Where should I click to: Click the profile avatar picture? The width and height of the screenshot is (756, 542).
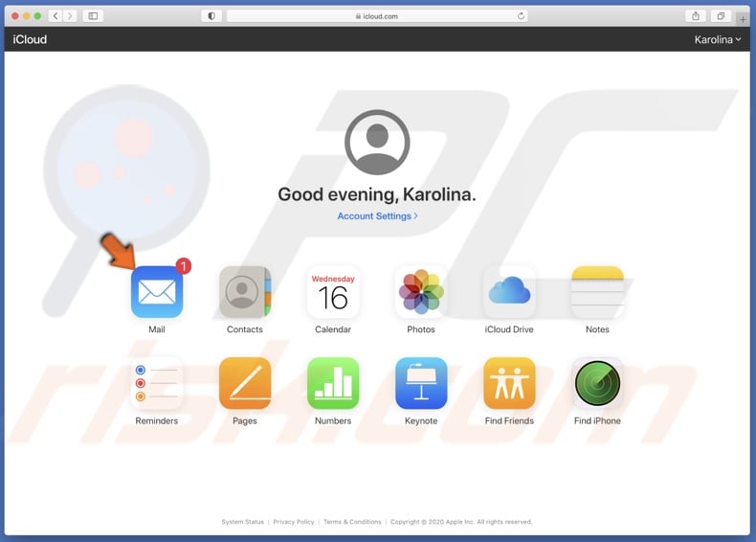click(377, 142)
